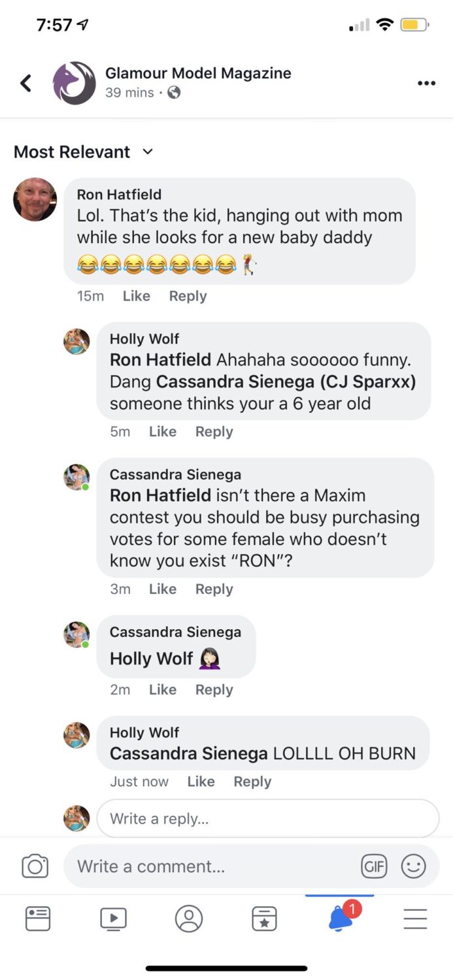Tap the camera icon to attach photo
Screen dimensions: 453x980
35,866
